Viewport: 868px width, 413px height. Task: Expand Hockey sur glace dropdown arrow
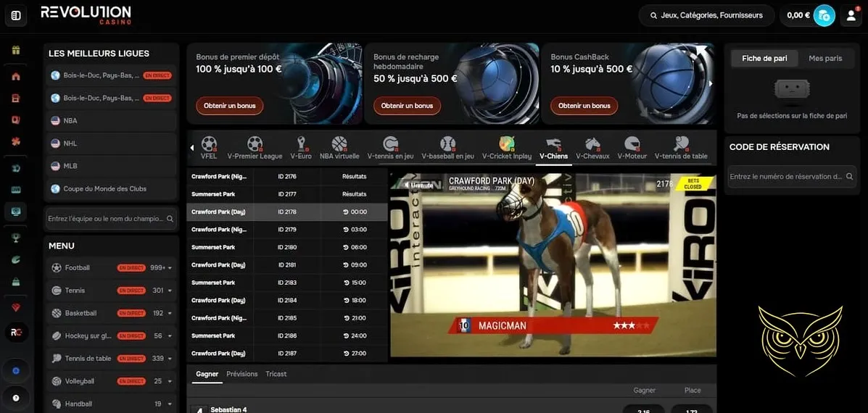[170, 336]
